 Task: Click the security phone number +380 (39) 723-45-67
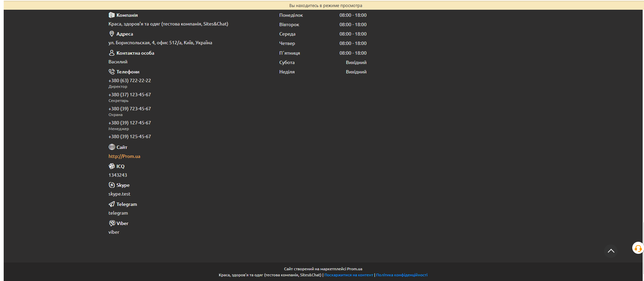click(129, 109)
